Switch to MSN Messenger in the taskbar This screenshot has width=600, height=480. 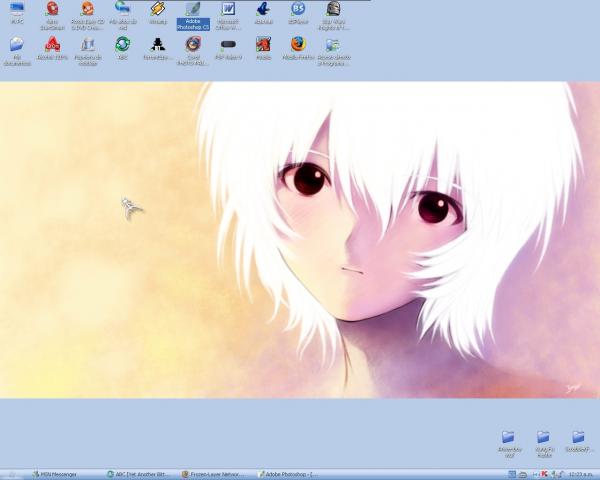point(54,474)
